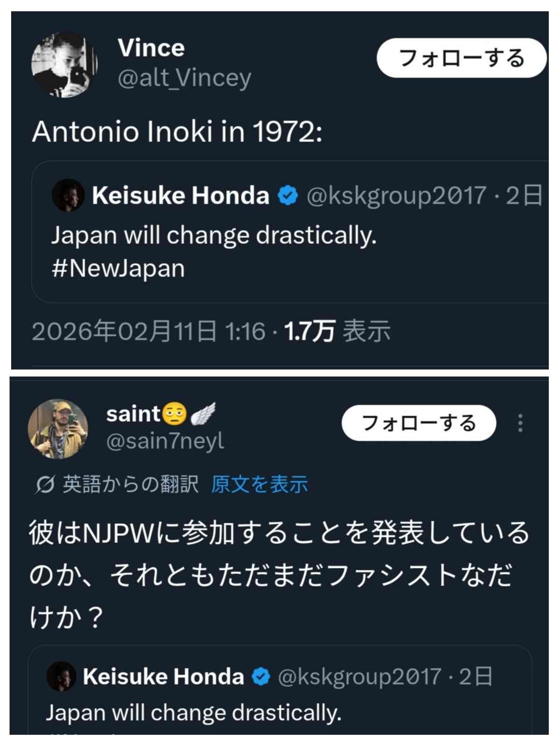Click the translation icon beside 英語からの翻訳

(45, 485)
